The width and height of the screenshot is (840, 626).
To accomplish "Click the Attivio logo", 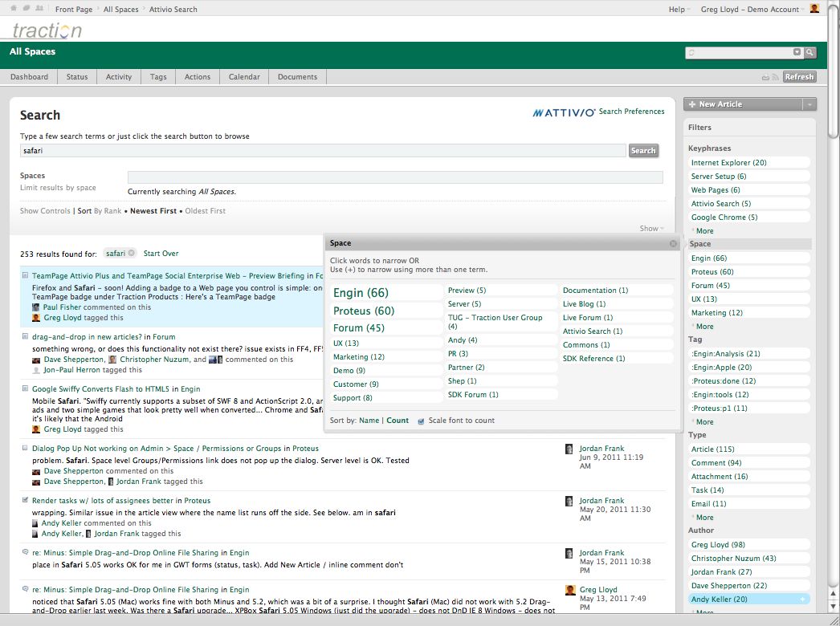I will [564, 112].
